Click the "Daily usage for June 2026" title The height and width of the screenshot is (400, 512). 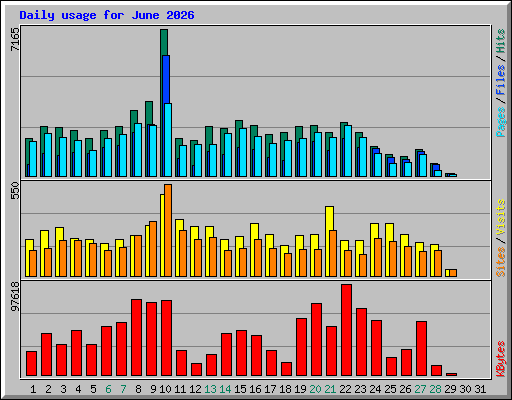[x=107, y=15]
